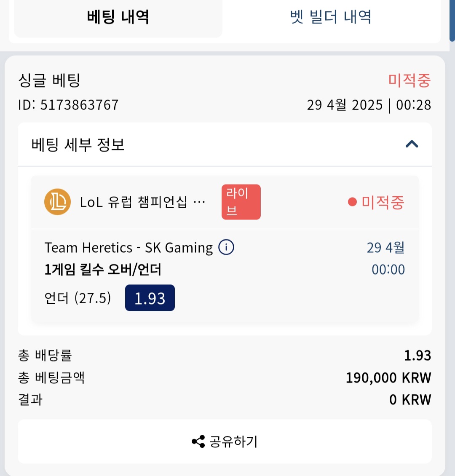
Task: Click the red dot status indicator
Action: 352,202
